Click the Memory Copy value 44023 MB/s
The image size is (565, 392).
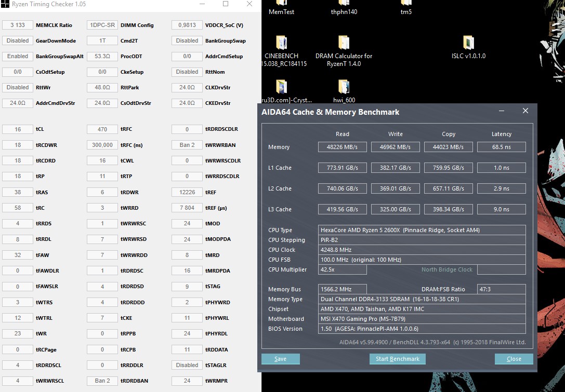[448, 147]
